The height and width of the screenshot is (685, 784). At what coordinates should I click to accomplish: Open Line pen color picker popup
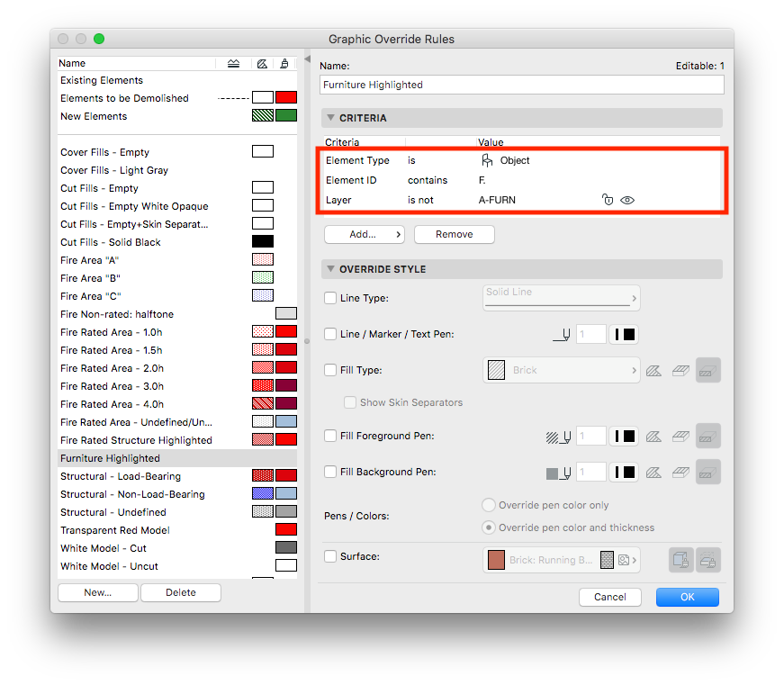(624, 335)
